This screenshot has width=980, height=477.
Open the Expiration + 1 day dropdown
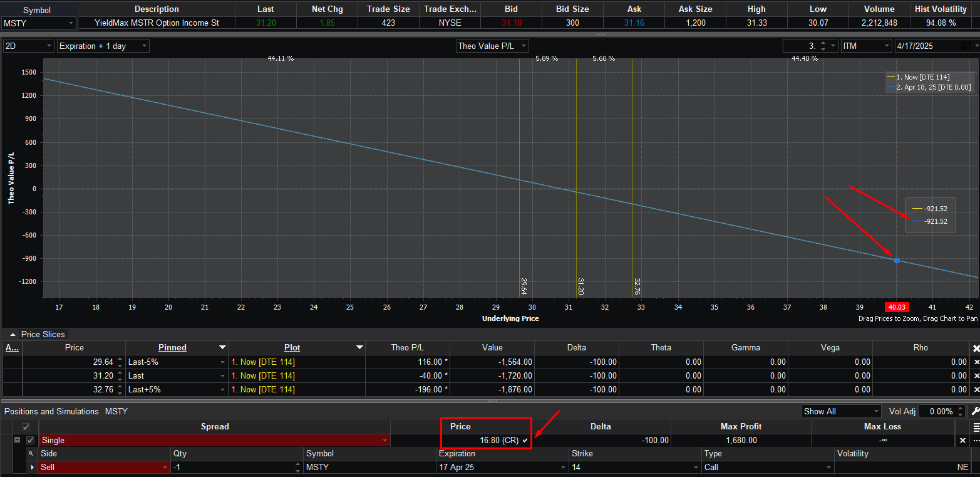(144, 46)
